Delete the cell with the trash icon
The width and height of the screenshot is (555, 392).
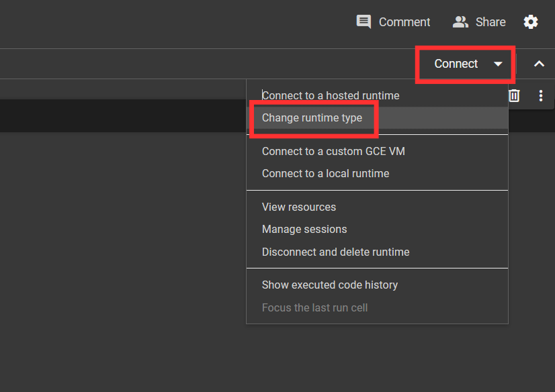click(x=514, y=95)
